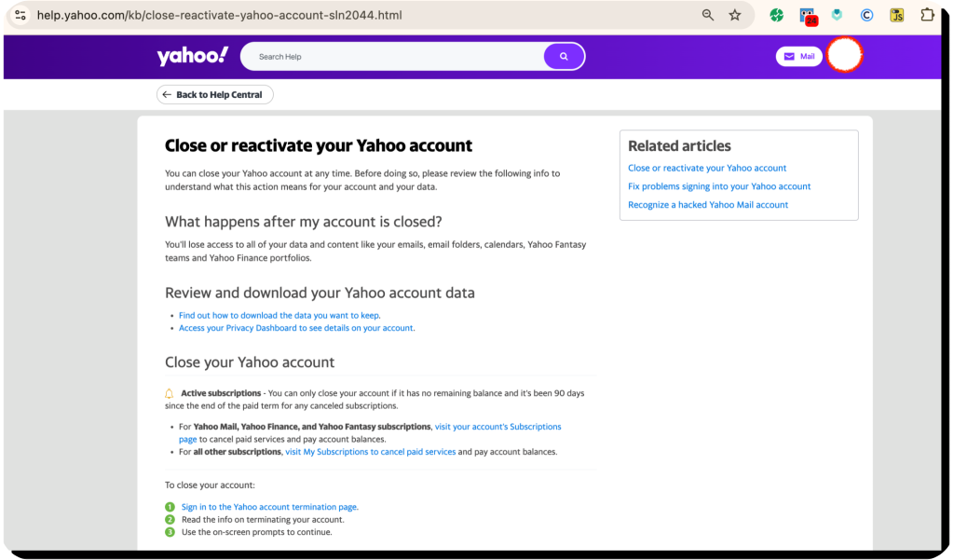This screenshot has height=560, width=954.
Task: Click the page title Close or reactivate your Yahoo account
Action: tap(319, 145)
